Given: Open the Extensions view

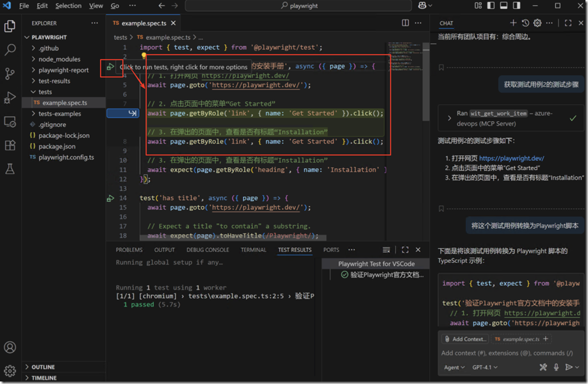Looking at the screenshot, I should pos(10,146).
